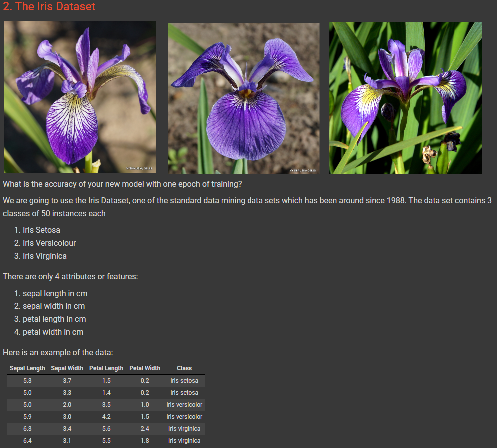Click list item 'Iris Virginica'
The height and width of the screenshot is (448, 497).
click(x=45, y=256)
